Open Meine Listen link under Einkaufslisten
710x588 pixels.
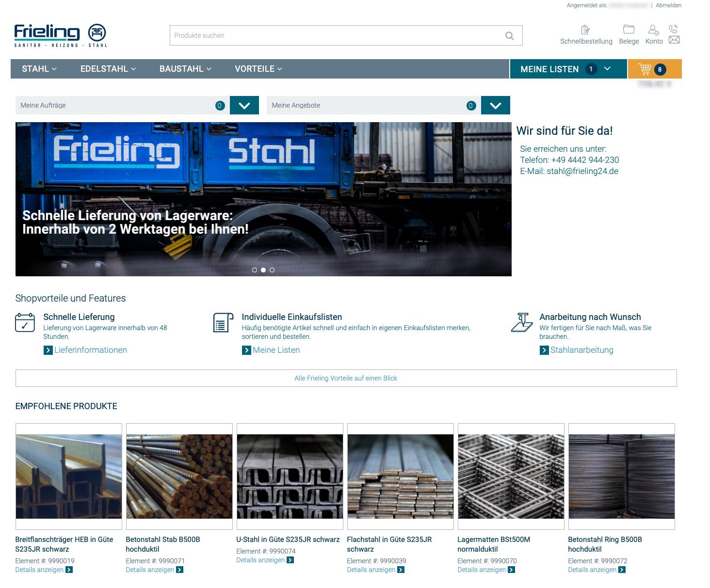(x=276, y=350)
